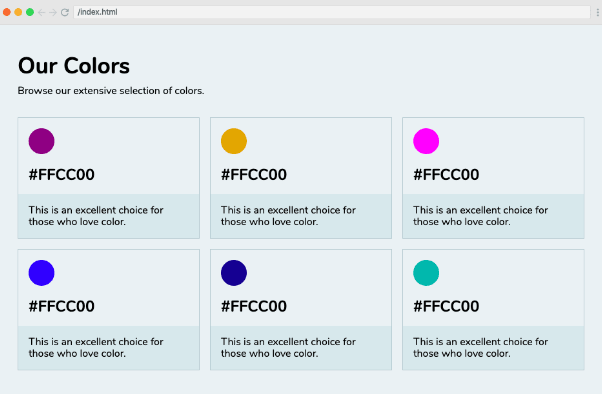Reload the page with refresh icon
This screenshot has width=602, height=394.
[65, 12]
